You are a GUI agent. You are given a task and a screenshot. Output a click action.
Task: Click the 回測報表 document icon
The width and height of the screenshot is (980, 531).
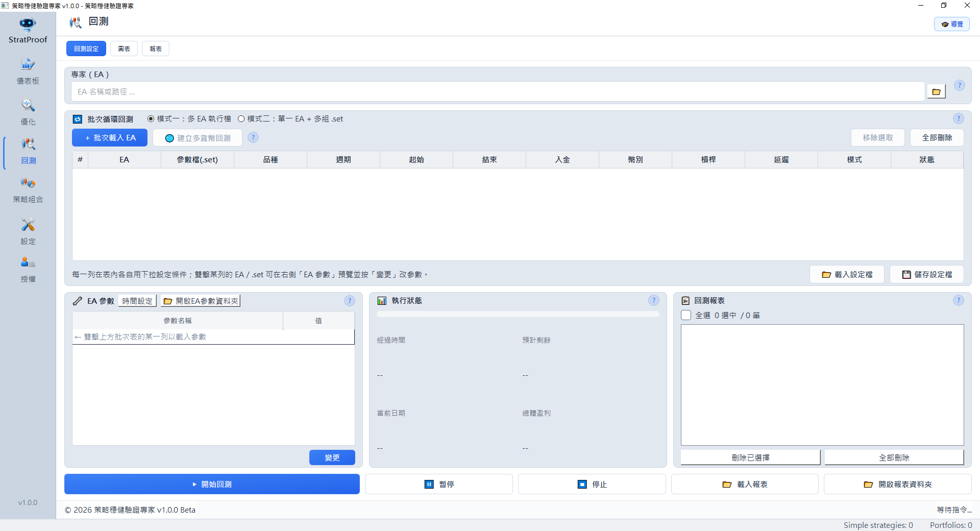685,301
